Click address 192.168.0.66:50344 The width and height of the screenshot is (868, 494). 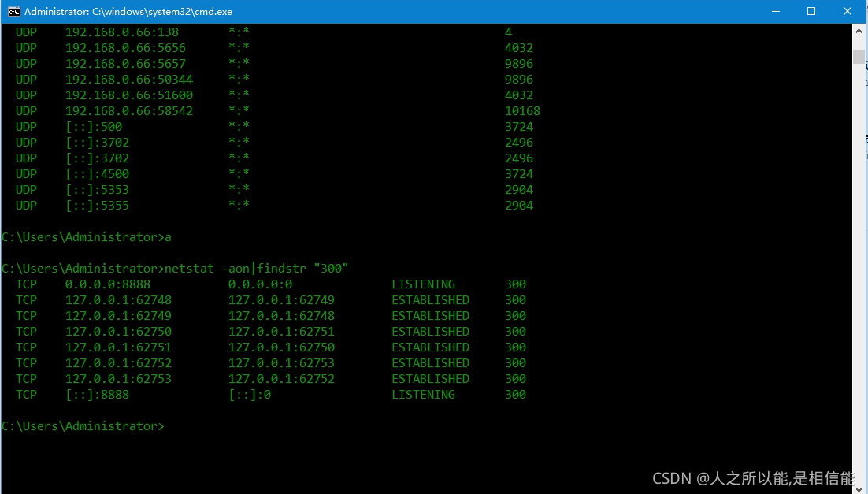coord(129,80)
